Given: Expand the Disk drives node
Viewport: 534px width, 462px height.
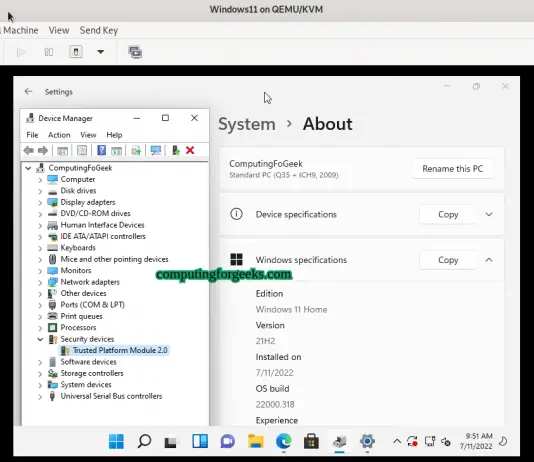Looking at the screenshot, I should [x=40, y=191].
